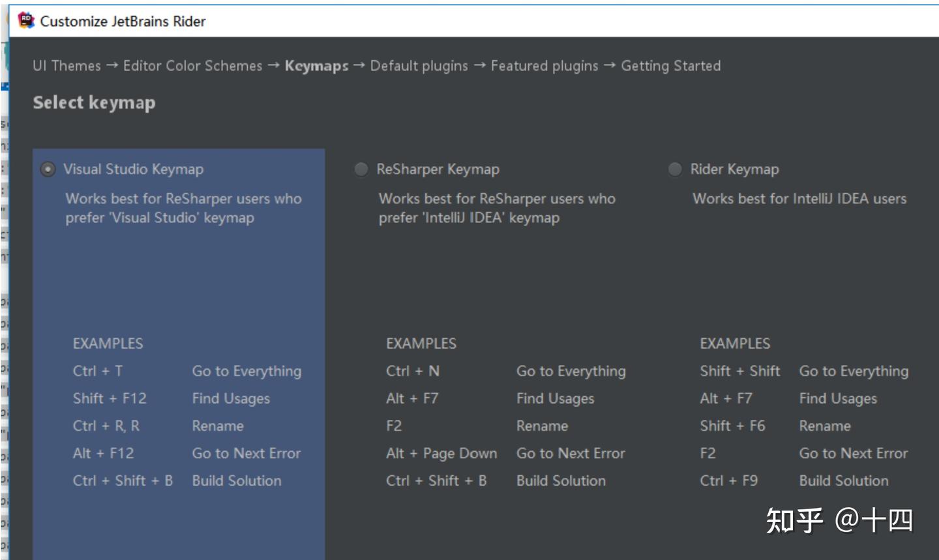This screenshot has height=560, width=939.
Task: Click Find Usages under Visual Studio Keymap
Action: click(231, 398)
